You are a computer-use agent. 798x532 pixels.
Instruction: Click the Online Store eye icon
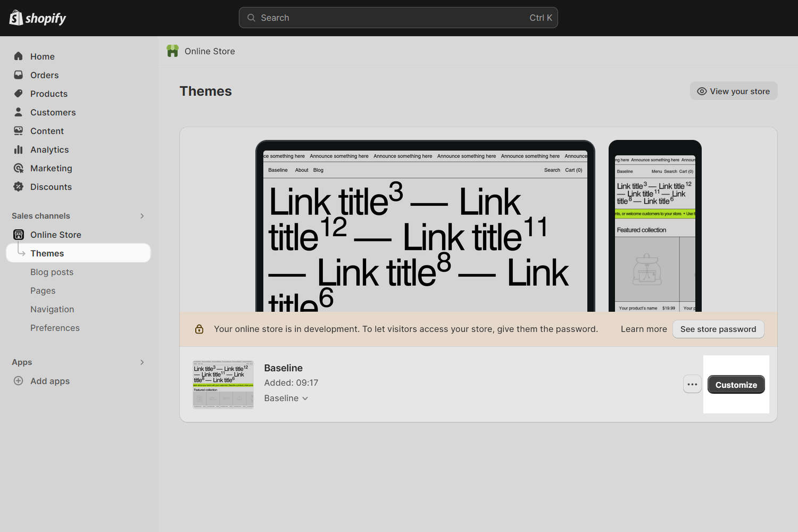[702, 91]
